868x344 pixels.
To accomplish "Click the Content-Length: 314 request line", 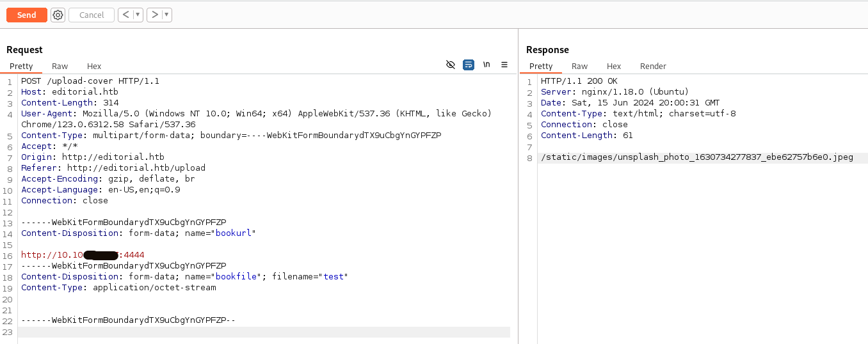I will coord(70,103).
